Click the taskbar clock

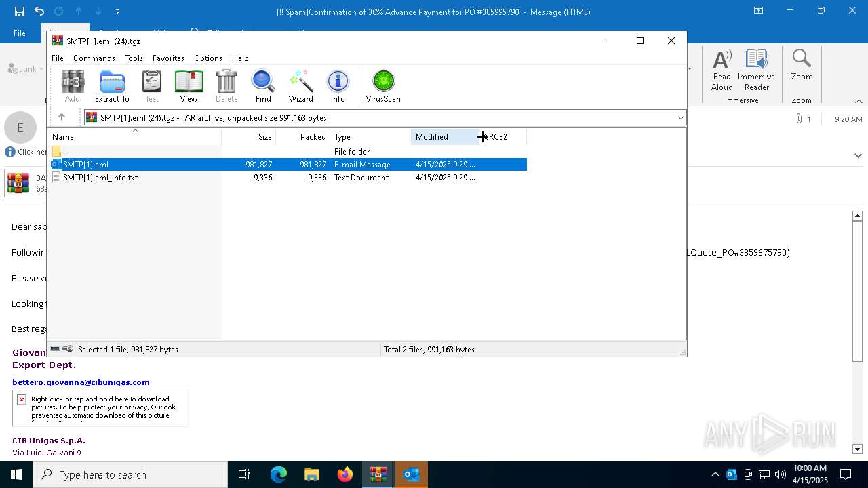(x=810, y=474)
